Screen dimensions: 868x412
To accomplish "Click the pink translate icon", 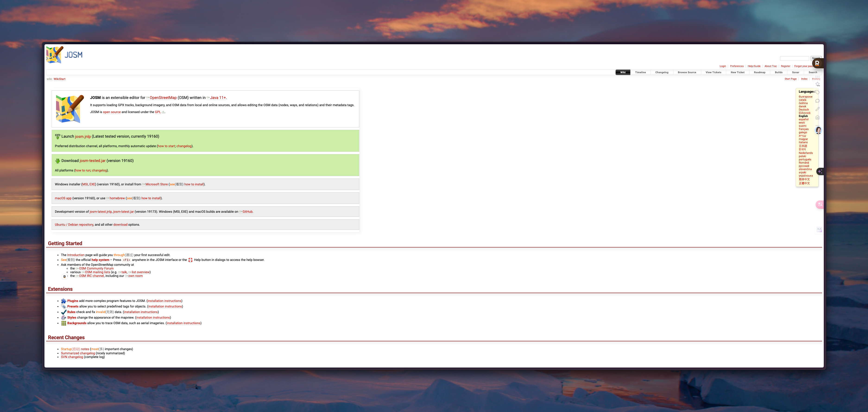I will (820, 205).
